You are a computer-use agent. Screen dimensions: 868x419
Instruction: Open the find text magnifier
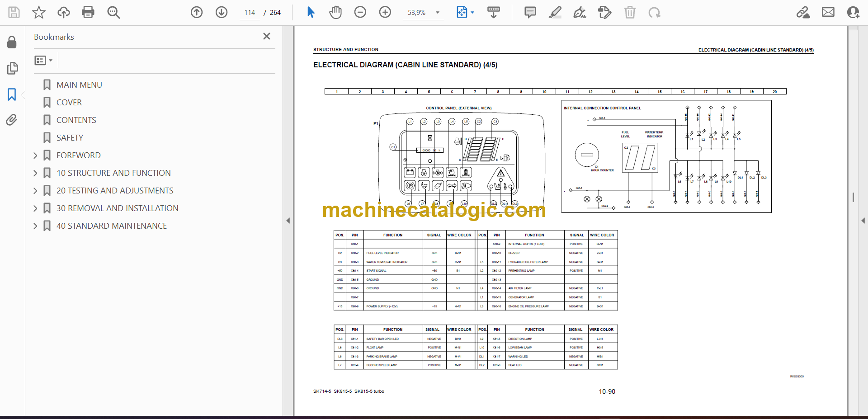pos(113,12)
